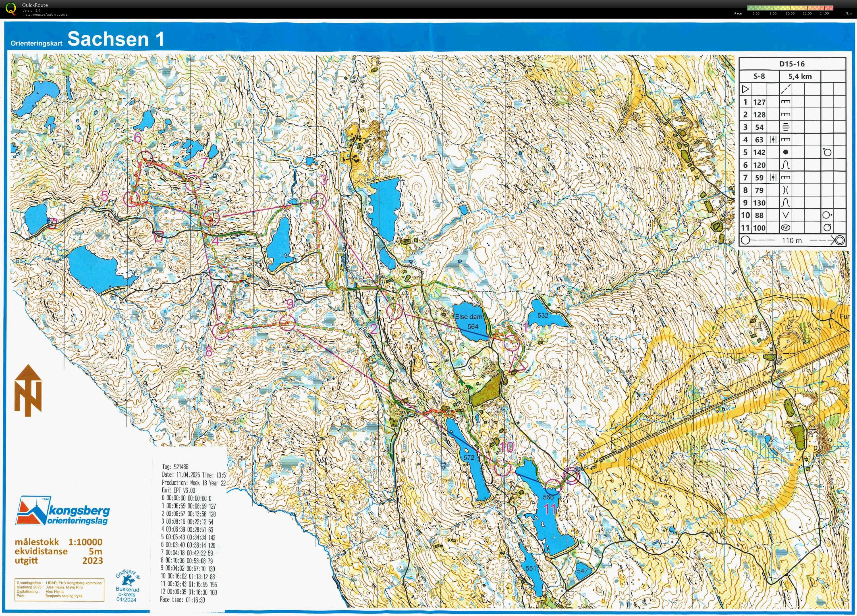Click the Kongsberg orienteringslag logo
This screenshot has height=616, width=857.
(63, 511)
